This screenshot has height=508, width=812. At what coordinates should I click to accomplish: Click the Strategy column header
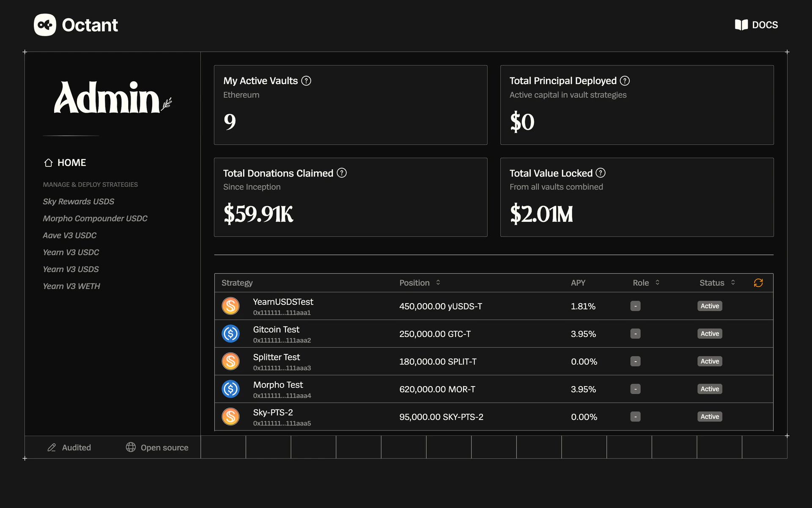click(237, 283)
